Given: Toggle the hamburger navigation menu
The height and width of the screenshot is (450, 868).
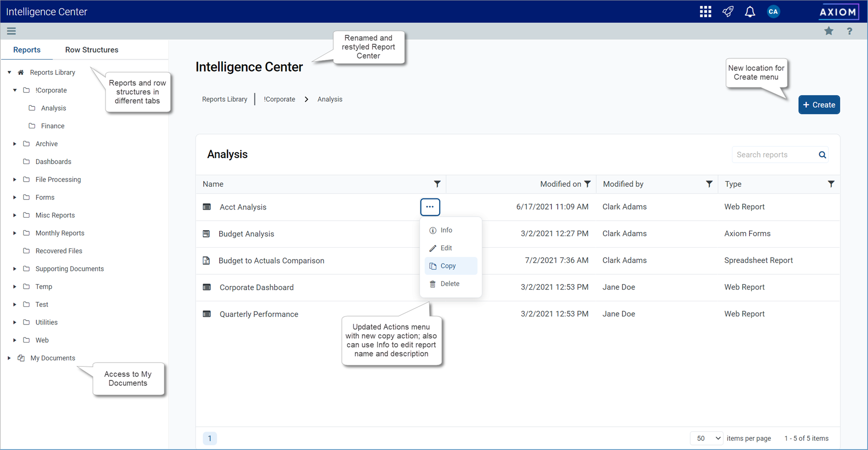Looking at the screenshot, I should 11,31.
